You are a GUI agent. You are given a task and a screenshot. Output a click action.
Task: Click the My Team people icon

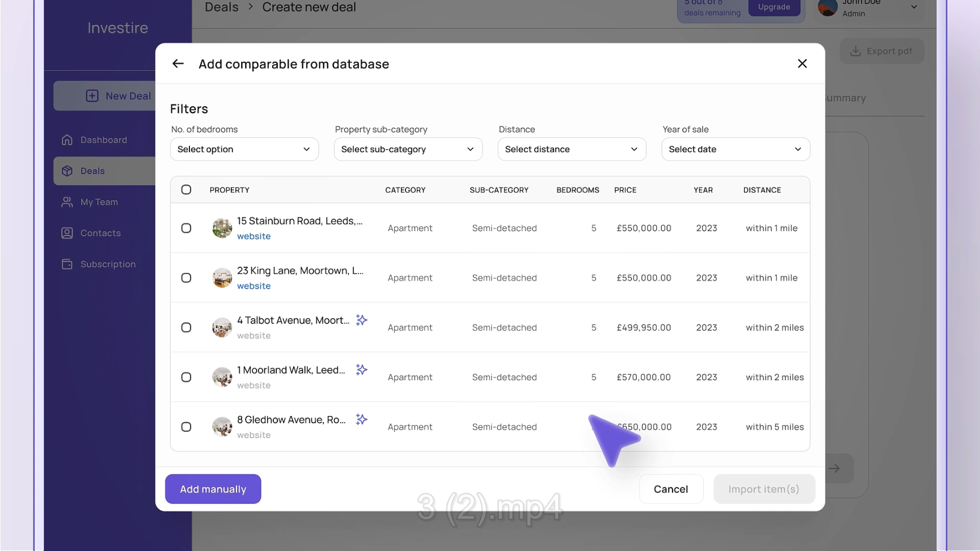67,202
